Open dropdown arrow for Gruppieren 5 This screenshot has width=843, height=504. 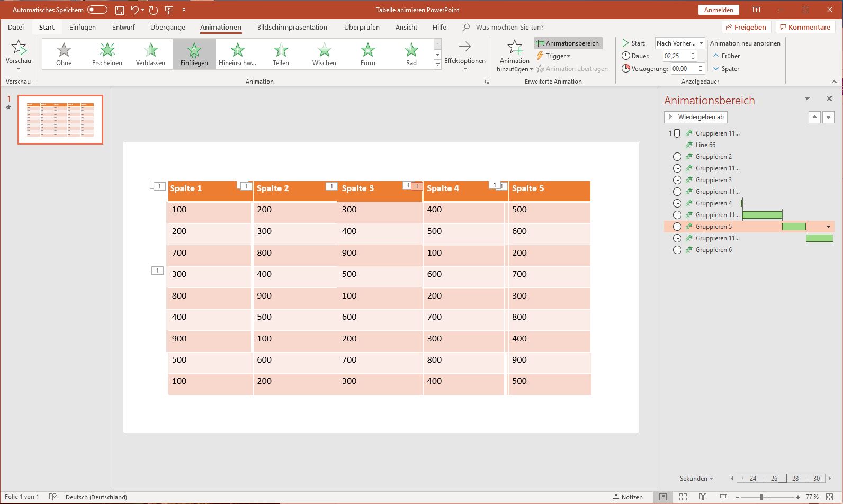click(x=829, y=227)
